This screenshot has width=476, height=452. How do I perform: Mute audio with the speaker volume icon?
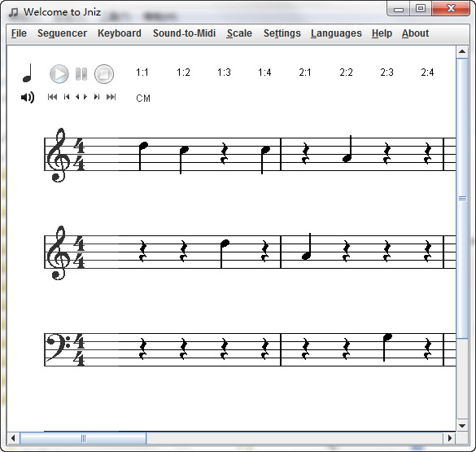point(28,97)
